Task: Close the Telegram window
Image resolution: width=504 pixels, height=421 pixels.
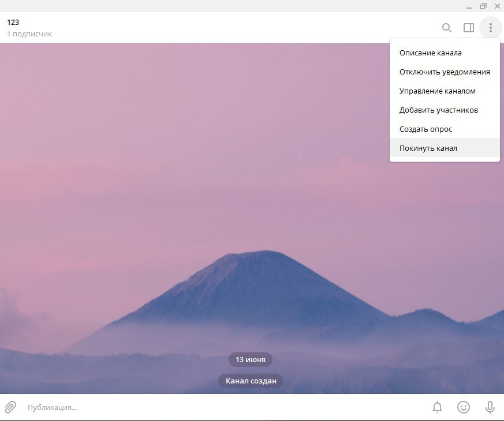Action: [497, 6]
